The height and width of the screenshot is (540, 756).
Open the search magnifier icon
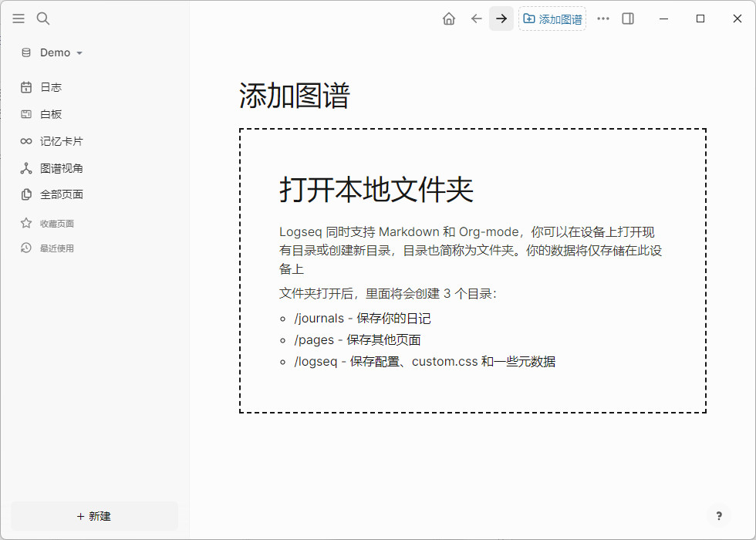[x=43, y=19]
